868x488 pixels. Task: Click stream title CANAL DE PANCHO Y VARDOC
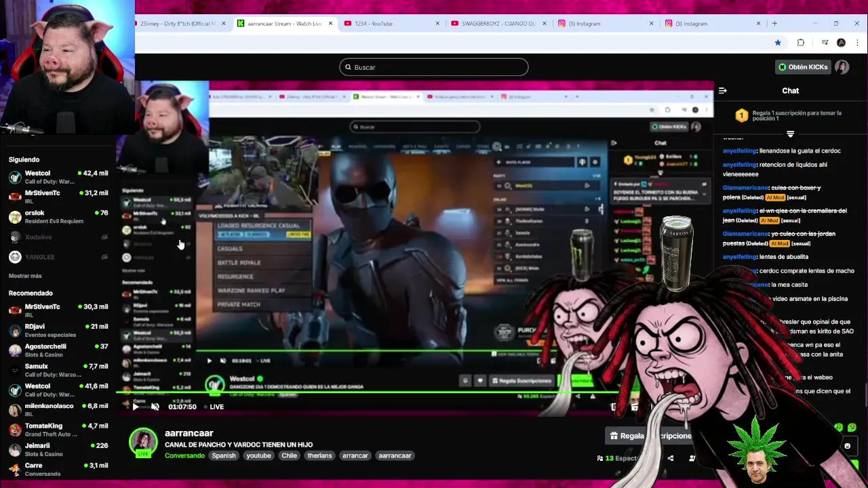(239, 445)
